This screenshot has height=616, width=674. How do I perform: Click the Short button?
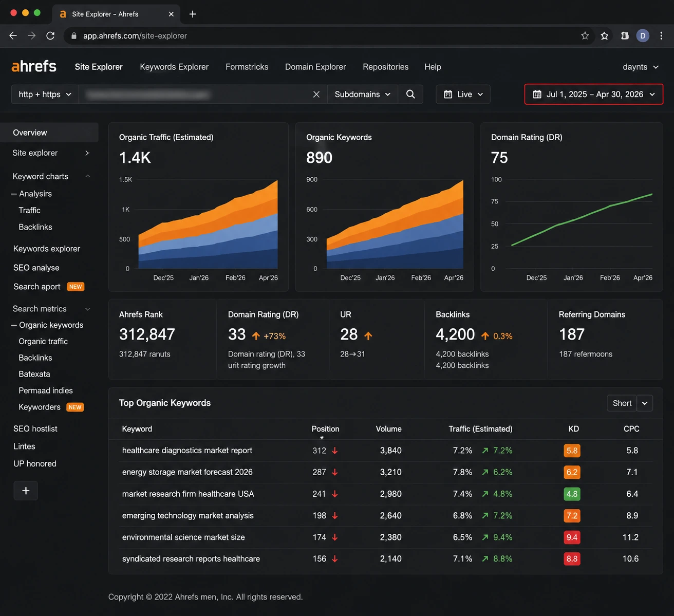pos(622,403)
